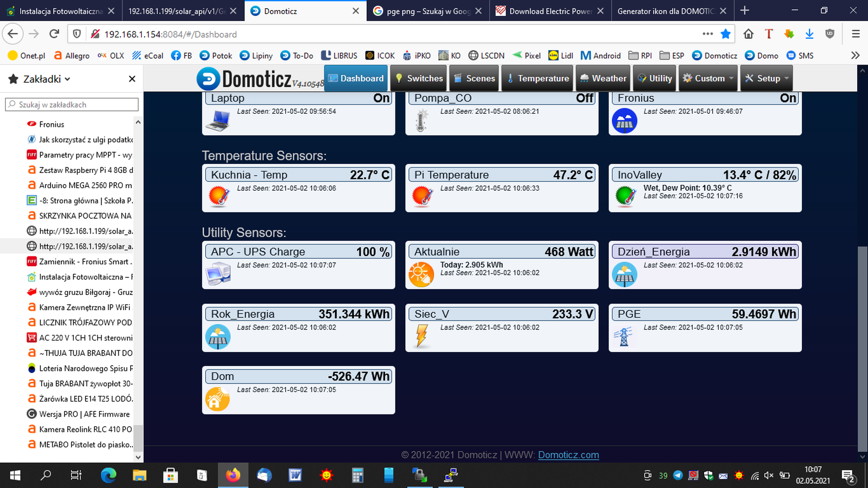Image resolution: width=868 pixels, height=488 pixels.
Task: Toggle the Laptop switch icon
Action: (x=218, y=121)
